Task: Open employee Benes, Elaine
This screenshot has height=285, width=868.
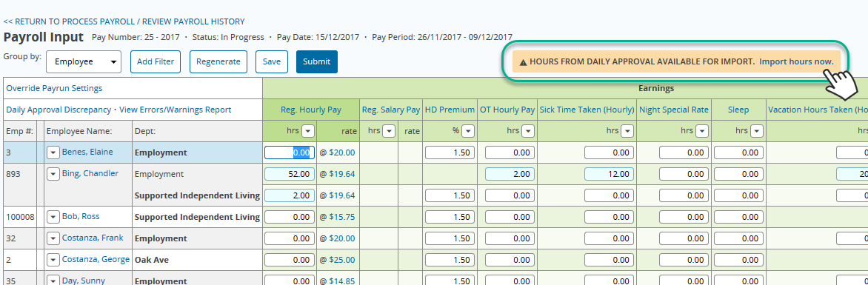Action: [87, 152]
